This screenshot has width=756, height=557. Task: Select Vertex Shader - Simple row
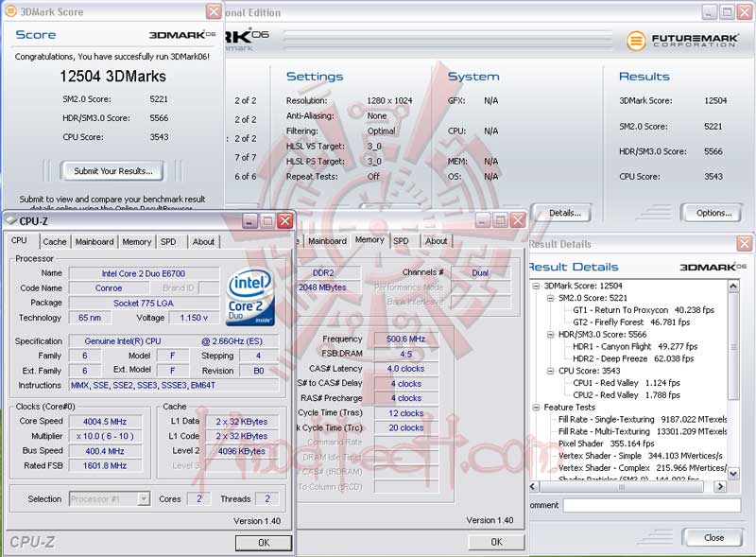click(641, 456)
